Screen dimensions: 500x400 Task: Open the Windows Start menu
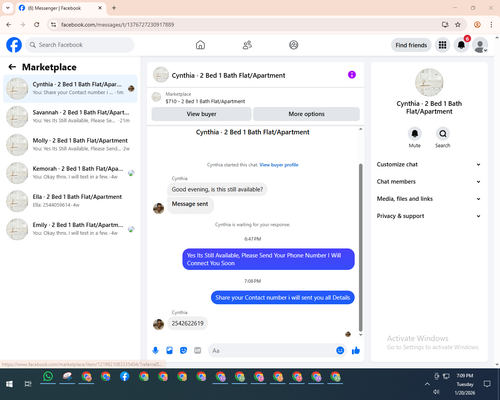coord(9,384)
